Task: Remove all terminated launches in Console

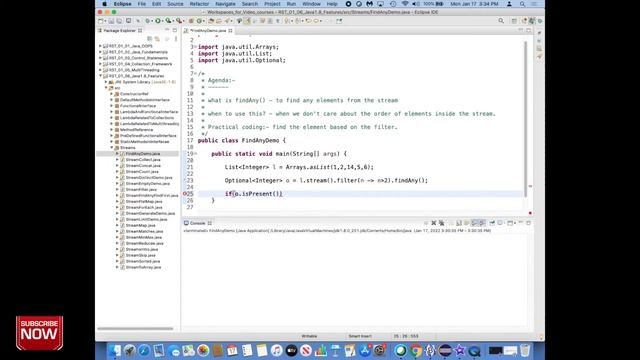Action: click(441, 223)
